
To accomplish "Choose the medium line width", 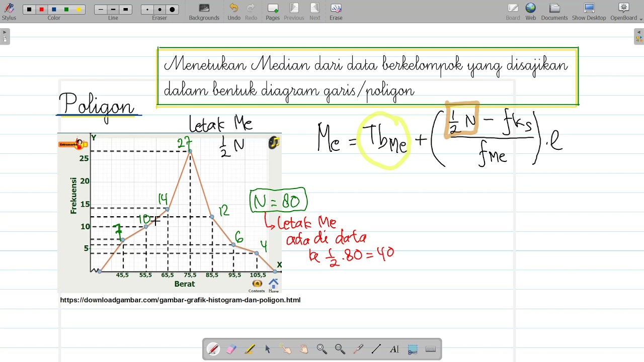I will pos(113,10).
